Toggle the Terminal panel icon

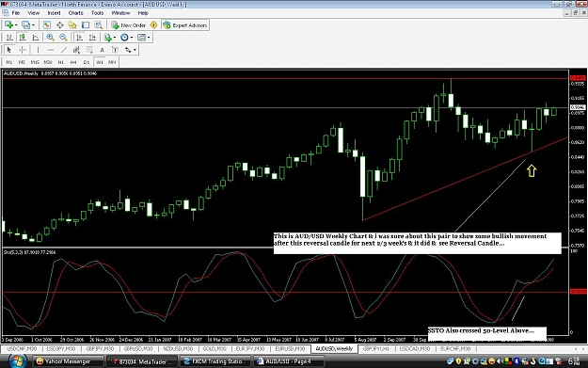pos(86,25)
